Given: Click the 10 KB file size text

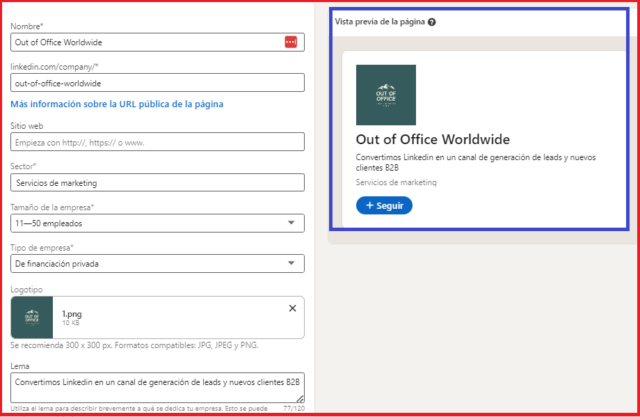Looking at the screenshot, I should click(71, 323).
